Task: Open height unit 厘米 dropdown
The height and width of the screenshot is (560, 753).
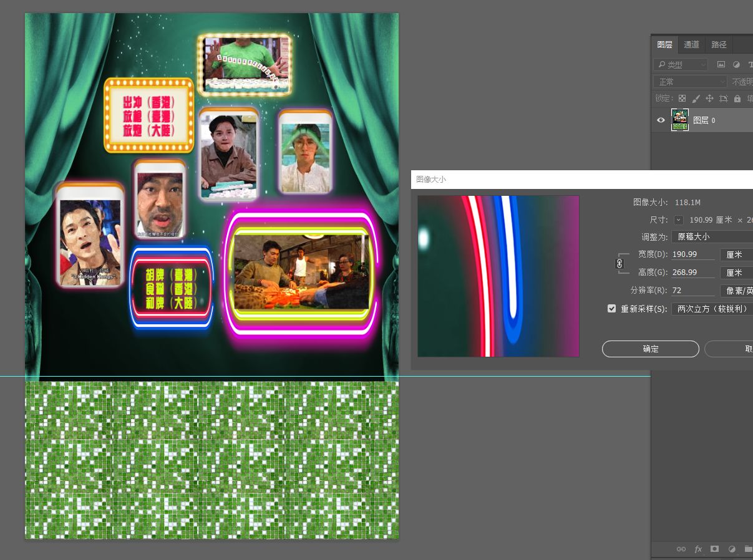Action: tap(736, 273)
